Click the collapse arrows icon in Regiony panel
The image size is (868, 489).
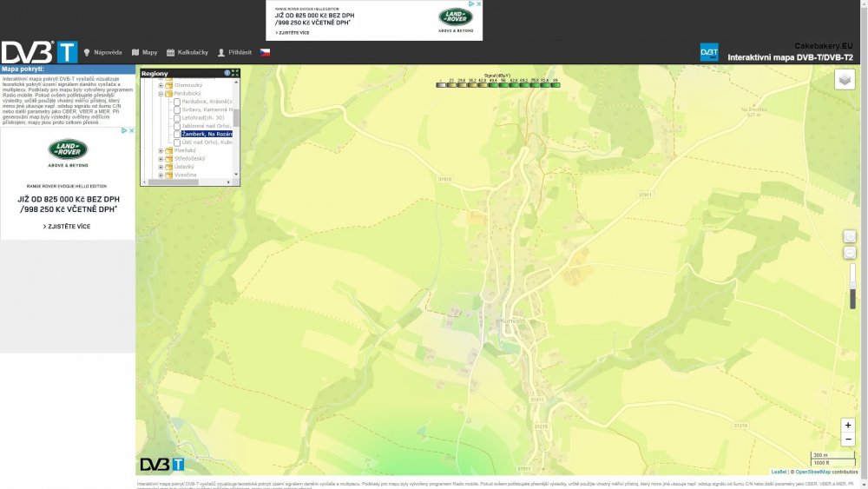(x=235, y=73)
